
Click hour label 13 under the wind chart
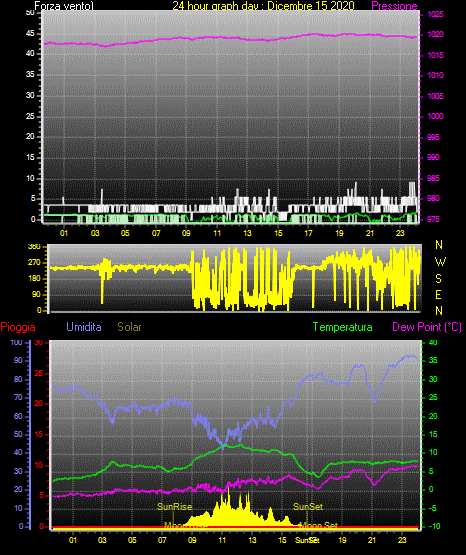point(247,233)
